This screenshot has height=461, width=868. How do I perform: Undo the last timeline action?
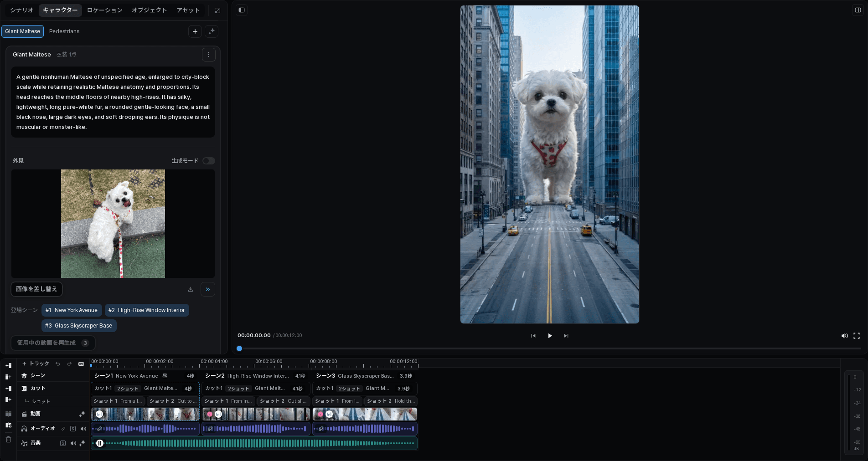coord(58,364)
